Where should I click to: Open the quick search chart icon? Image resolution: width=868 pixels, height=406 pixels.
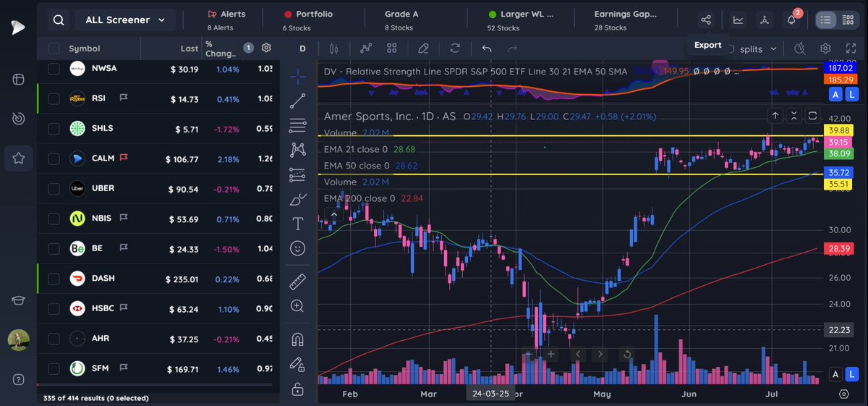[x=800, y=48]
